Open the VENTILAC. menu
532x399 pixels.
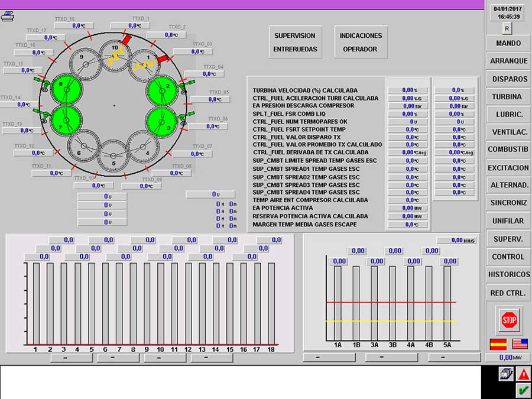pyautogui.click(x=508, y=132)
